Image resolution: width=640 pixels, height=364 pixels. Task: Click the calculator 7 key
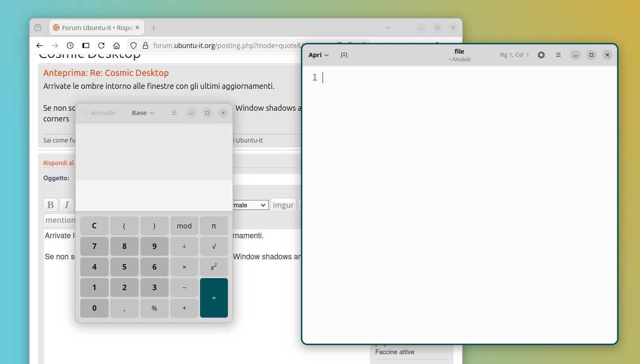click(x=94, y=246)
